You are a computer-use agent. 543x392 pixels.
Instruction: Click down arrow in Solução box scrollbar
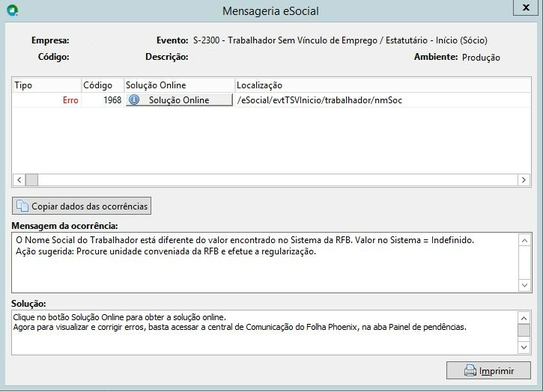coord(524,347)
